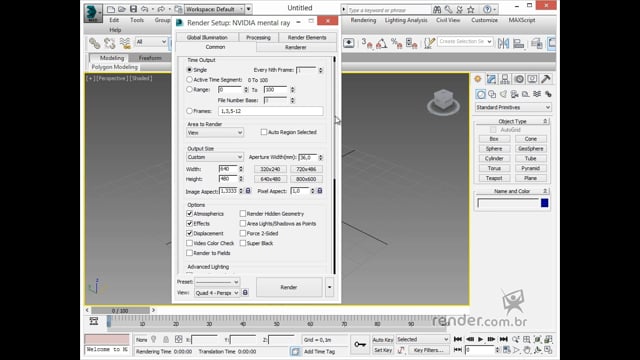Open the Standard Primitives dropdown
The width and height of the screenshot is (640, 360).
pos(513,107)
